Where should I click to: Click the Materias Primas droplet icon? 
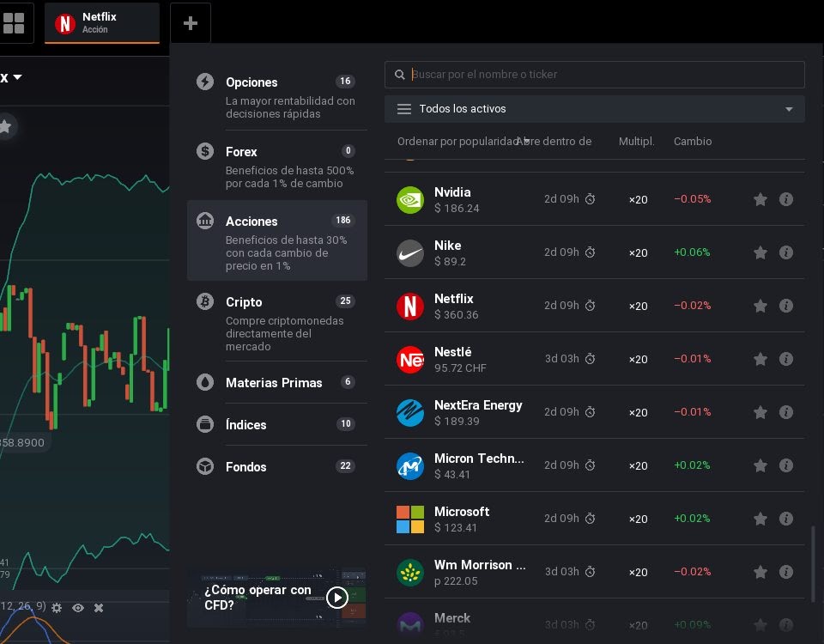pos(205,381)
